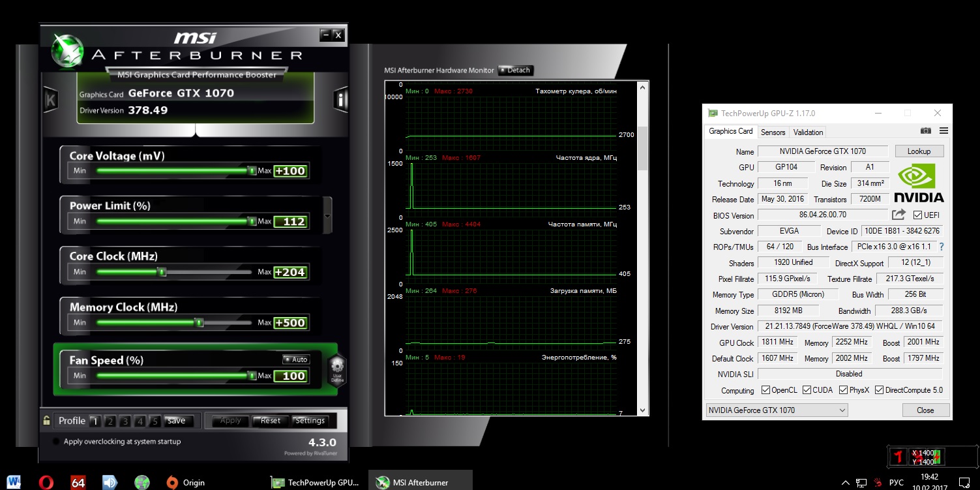980x490 pixels.
Task: Open Opera from the taskbar
Action: coord(46,482)
